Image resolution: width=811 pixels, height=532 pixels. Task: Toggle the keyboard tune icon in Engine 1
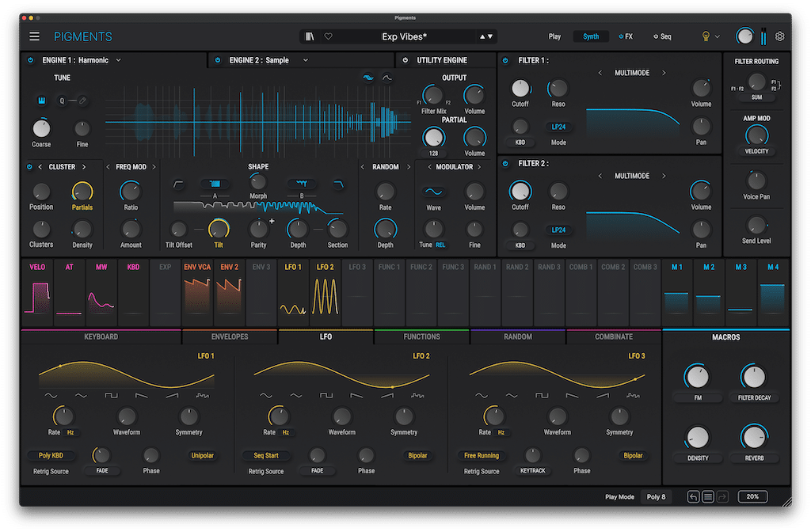coord(41,101)
